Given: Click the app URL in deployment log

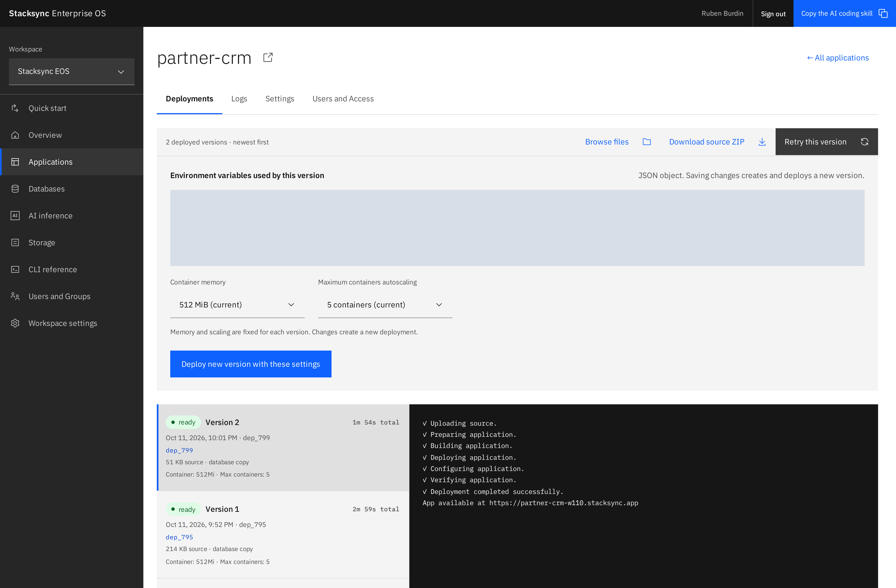Looking at the screenshot, I should tap(564, 503).
